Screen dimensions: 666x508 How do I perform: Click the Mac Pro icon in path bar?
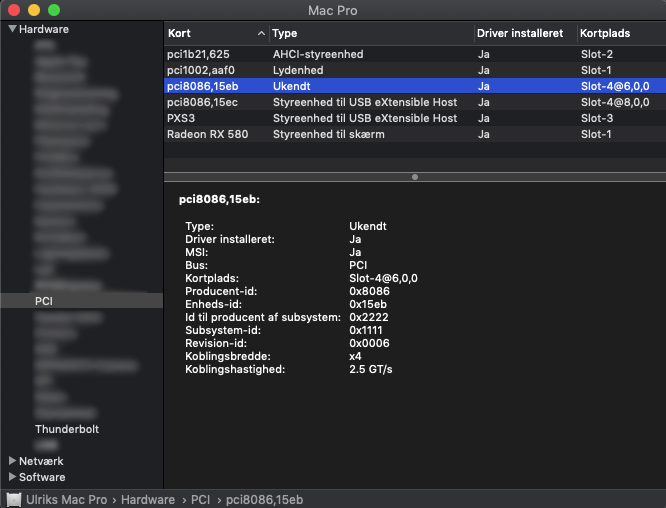pos(14,500)
